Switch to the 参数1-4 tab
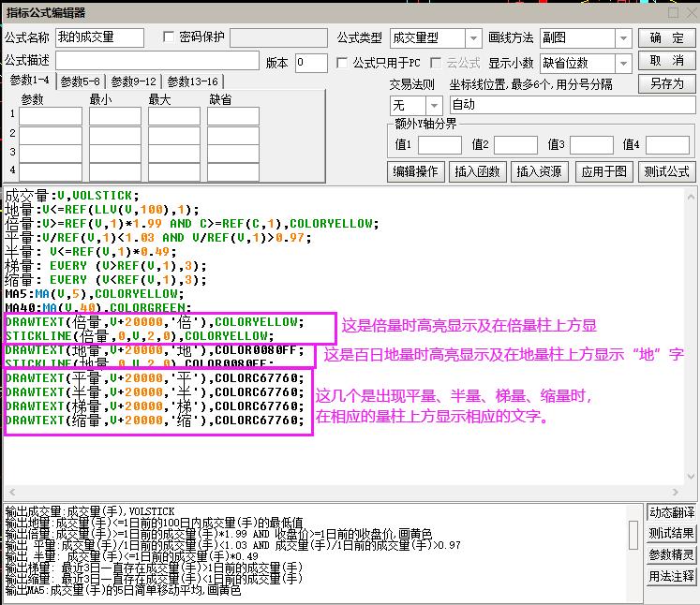Screen dimensions: 700x605 [29, 81]
